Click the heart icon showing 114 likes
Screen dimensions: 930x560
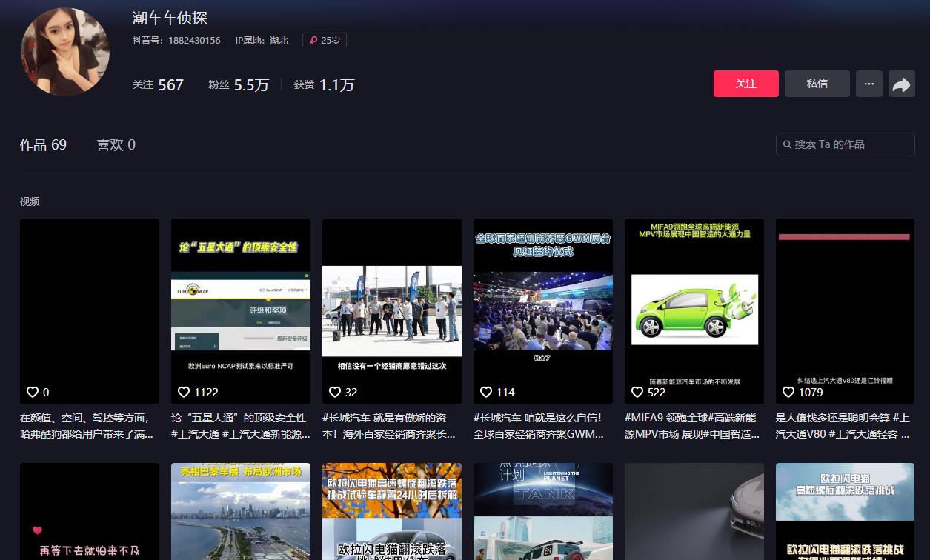point(486,392)
